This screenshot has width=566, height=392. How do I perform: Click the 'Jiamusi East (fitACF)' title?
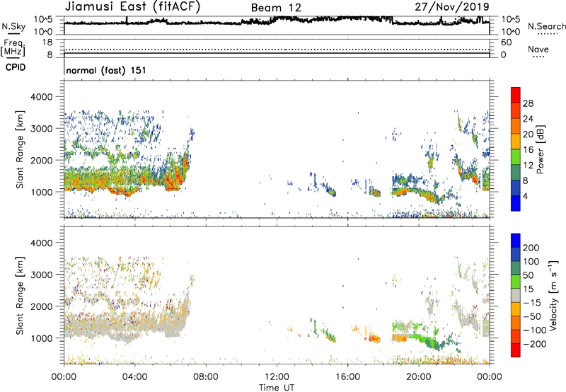[x=132, y=6]
